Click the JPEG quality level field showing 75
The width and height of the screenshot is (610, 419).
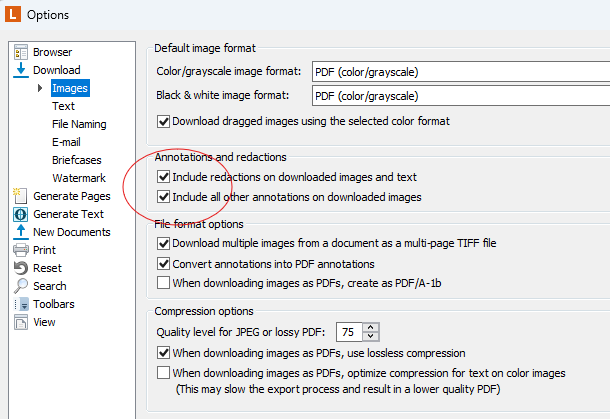tap(349, 332)
